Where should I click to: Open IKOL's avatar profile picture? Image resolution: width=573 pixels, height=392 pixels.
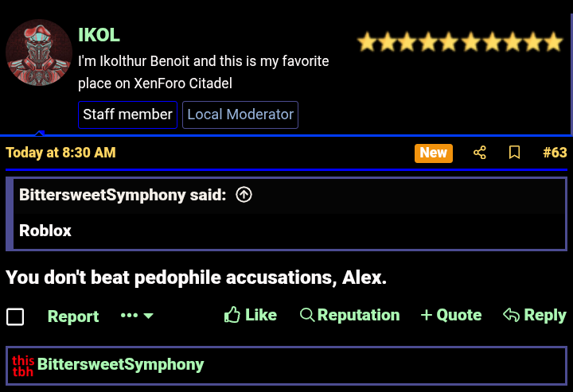point(39,52)
